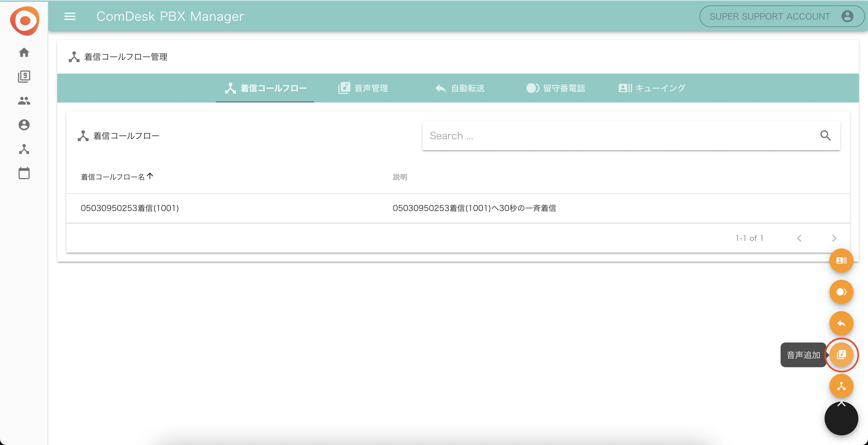Sort by 着信コールフロー名 column header
This screenshot has width=868, height=445.
(x=117, y=177)
